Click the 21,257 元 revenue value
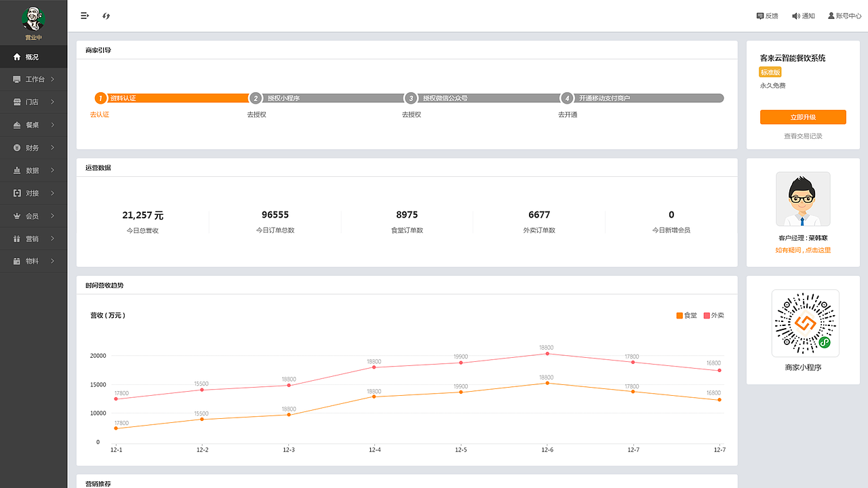Viewport: 868px width, 488px height. pyautogui.click(x=142, y=216)
